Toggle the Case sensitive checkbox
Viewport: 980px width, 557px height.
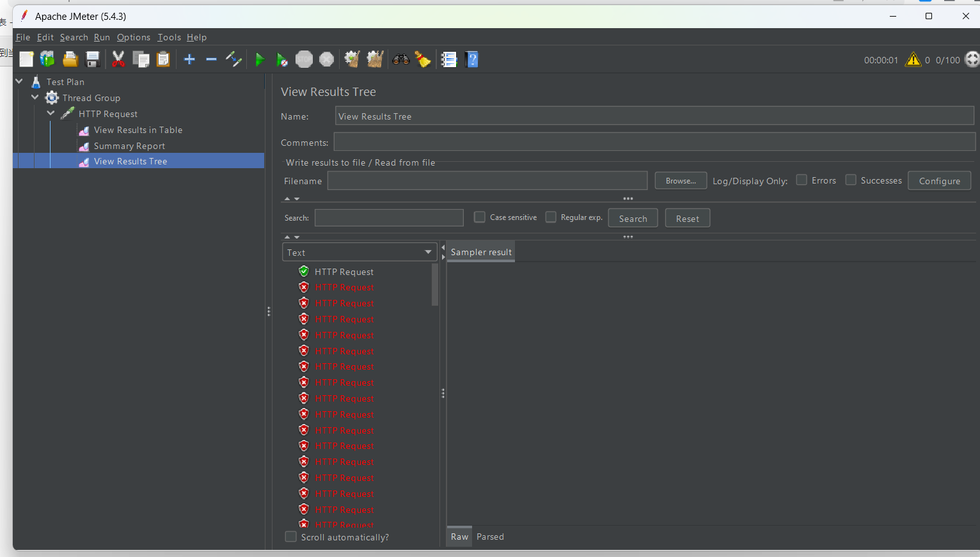479,217
